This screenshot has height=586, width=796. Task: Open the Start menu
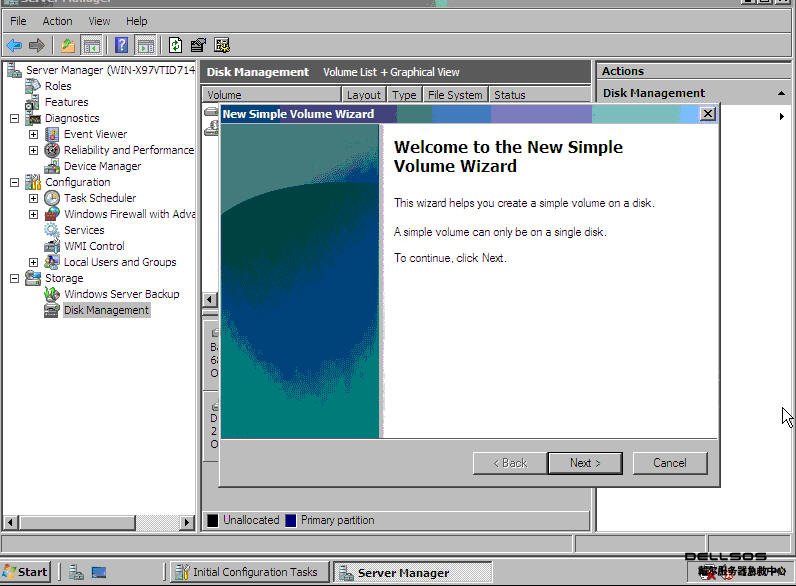(x=25, y=572)
